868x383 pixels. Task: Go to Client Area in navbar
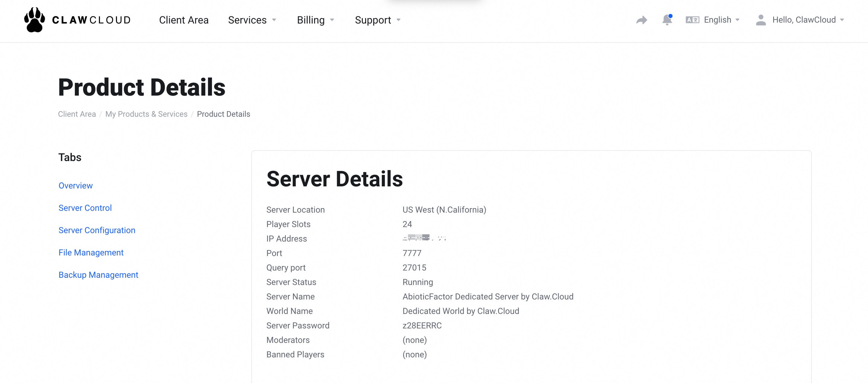tap(184, 20)
